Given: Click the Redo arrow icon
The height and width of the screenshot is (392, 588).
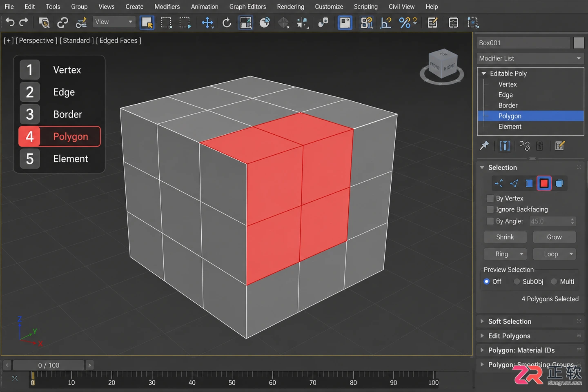Looking at the screenshot, I should [24, 22].
